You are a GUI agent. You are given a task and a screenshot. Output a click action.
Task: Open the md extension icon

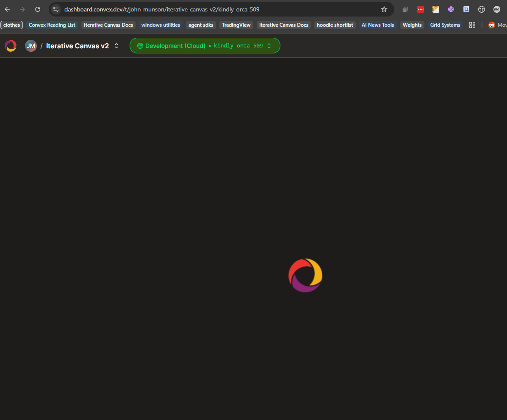click(x=497, y=9)
